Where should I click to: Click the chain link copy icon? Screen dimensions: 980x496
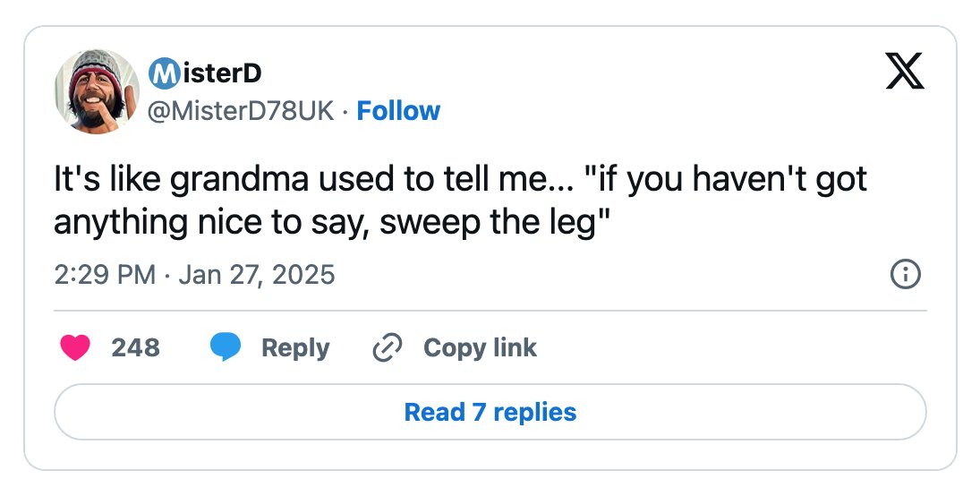tap(387, 347)
